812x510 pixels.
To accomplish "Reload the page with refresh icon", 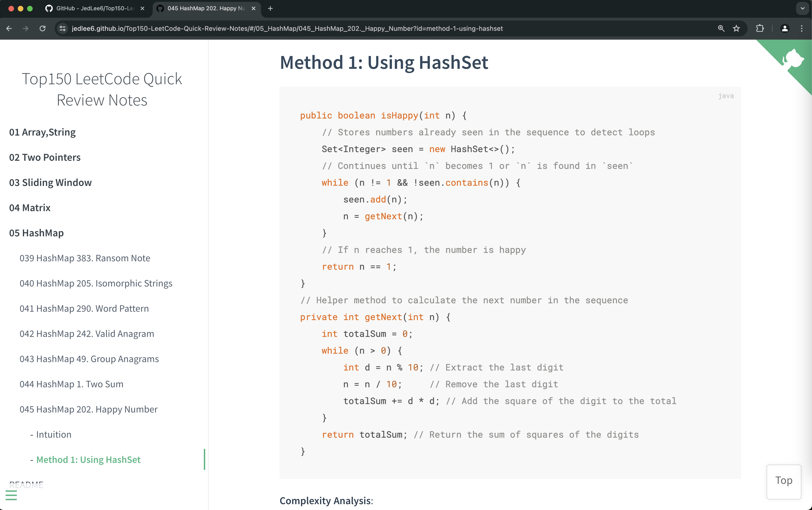I will tap(42, 29).
